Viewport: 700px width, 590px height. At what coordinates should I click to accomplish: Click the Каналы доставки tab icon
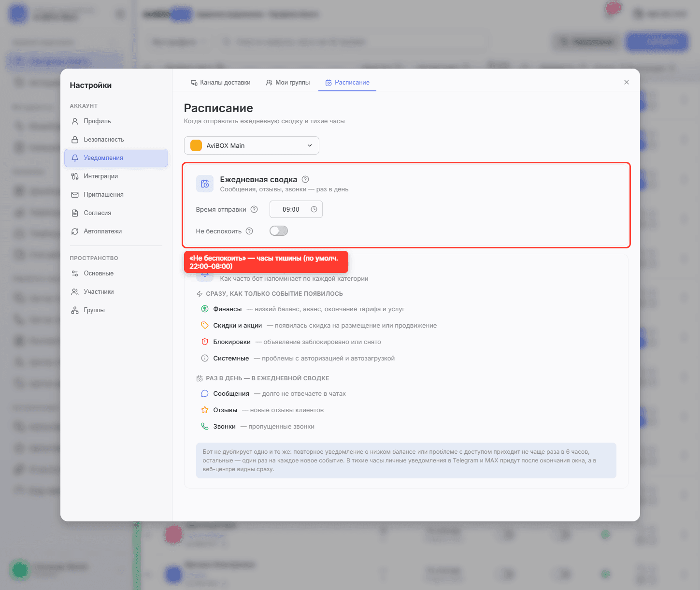click(x=194, y=83)
